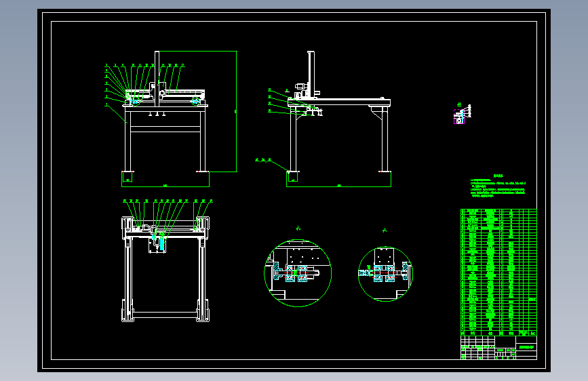Click the left cyan bearing circle in front view
The image size is (588, 381).
[135, 101]
